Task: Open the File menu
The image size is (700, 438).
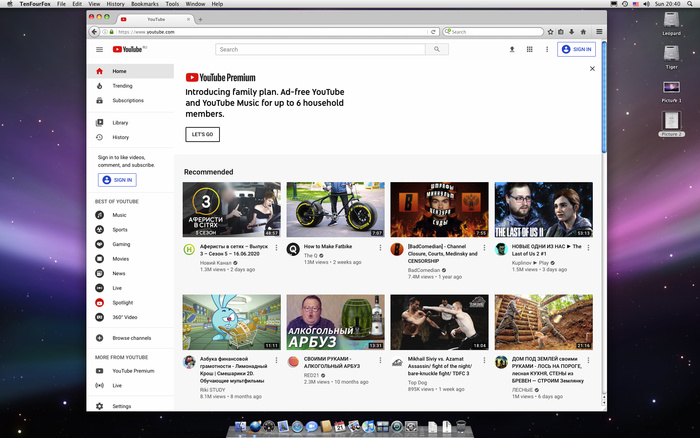Action: [x=61, y=4]
